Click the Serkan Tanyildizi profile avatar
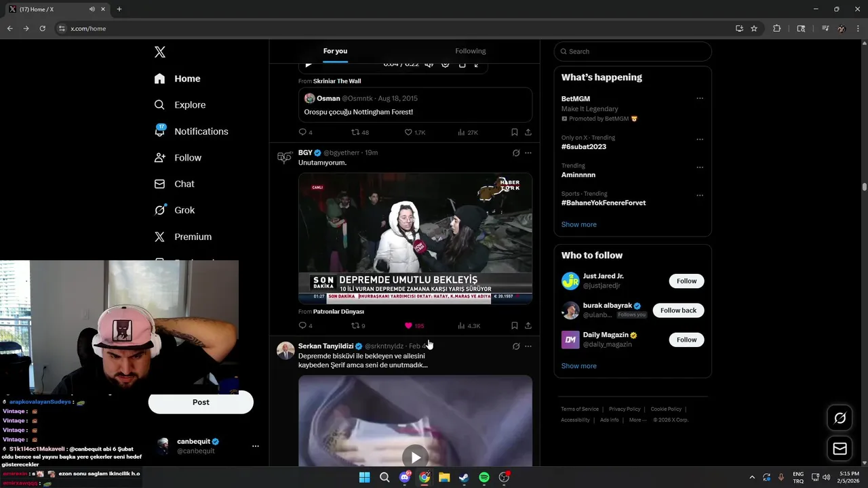 click(x=285, y=350)
